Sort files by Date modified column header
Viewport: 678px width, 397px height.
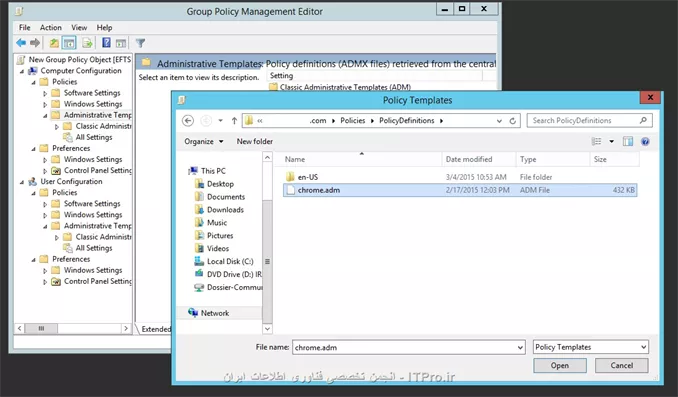479,159
